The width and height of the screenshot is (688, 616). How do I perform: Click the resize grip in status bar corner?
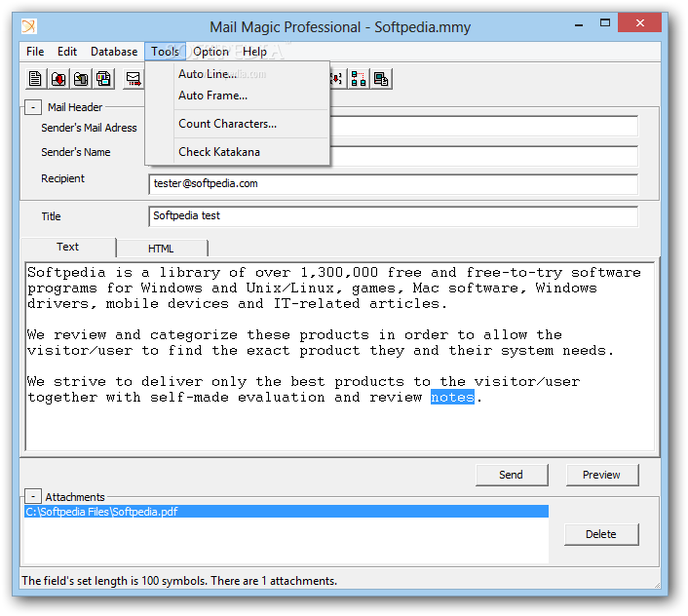[657, 585]
